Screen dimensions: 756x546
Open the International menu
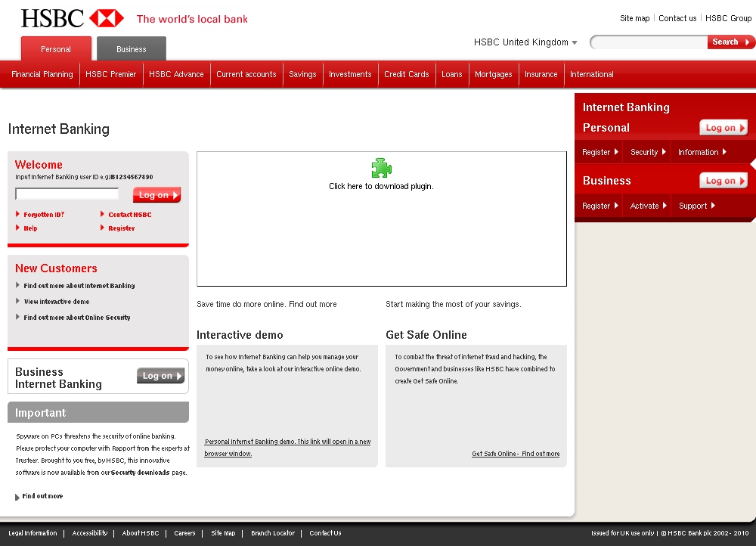tap(592, 74)
